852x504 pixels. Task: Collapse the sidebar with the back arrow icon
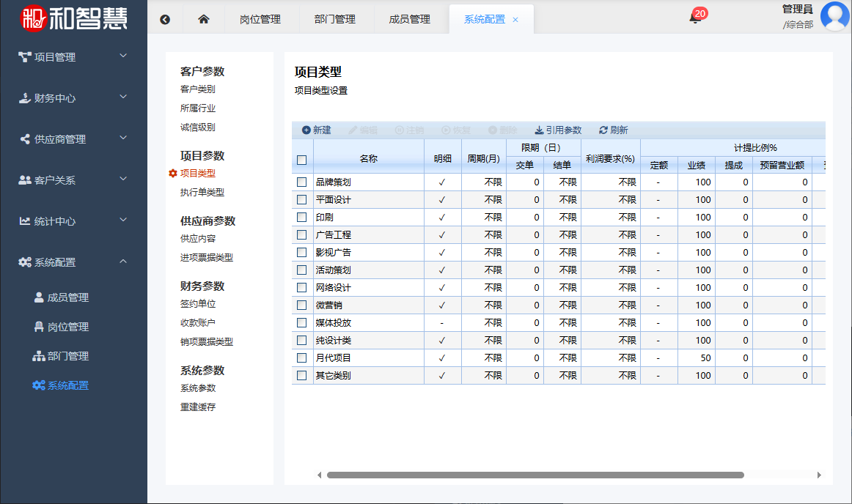165,20
